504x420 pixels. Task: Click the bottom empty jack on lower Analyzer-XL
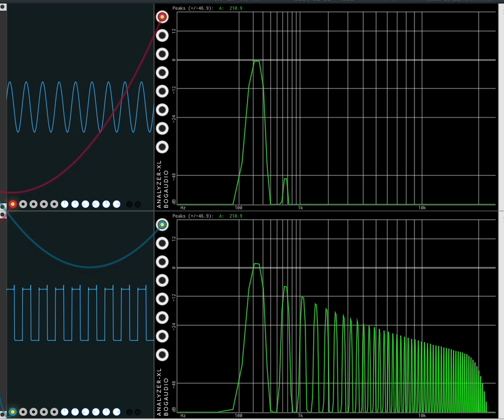162,355
